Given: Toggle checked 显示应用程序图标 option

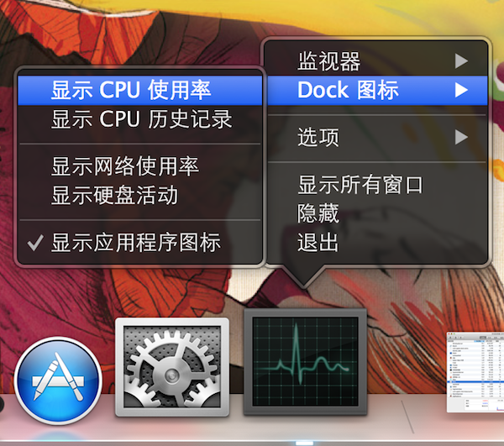Looking at the screenshot, I should pyautogui.click(x=140, y=242).
